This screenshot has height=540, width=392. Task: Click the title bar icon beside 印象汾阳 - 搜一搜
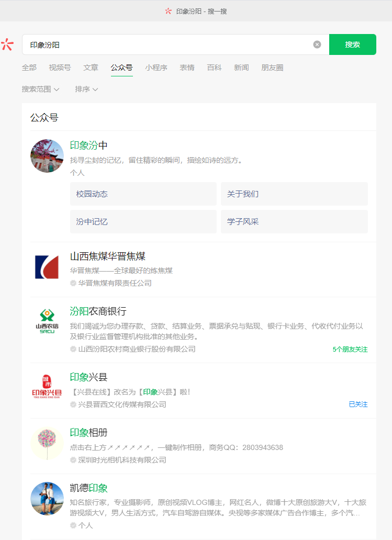pyautogui.click(x=168, y=11)
